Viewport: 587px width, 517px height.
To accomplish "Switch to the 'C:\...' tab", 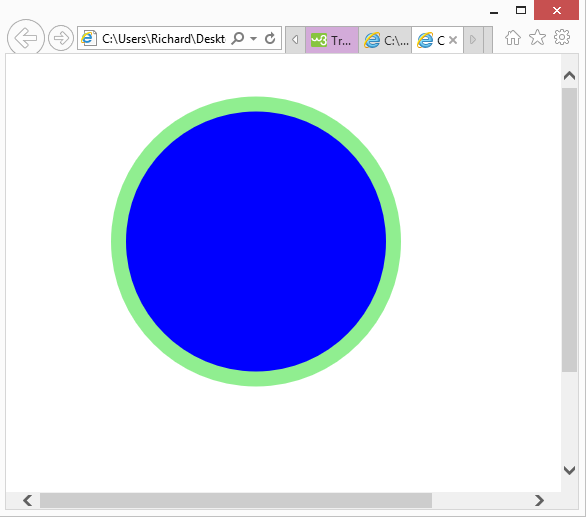I will pos(385,40).
